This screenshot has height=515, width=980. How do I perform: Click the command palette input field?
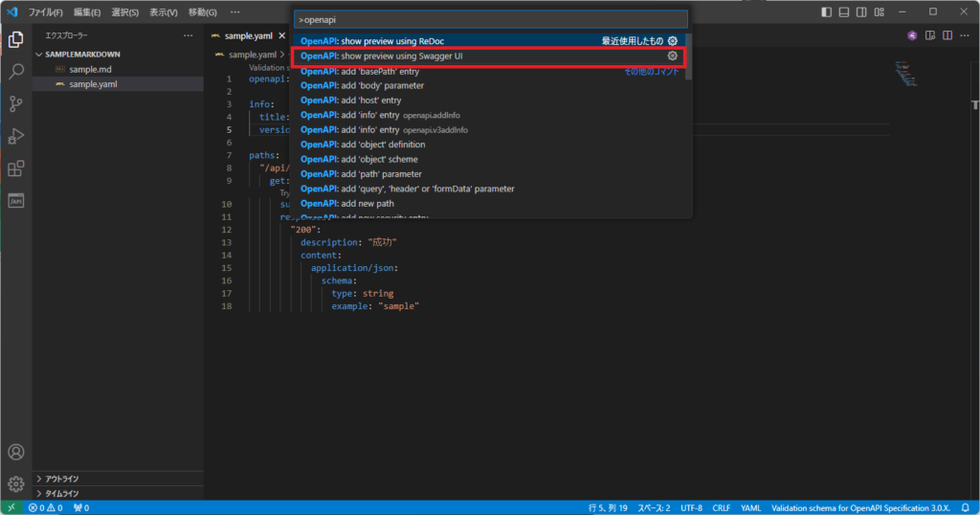[491, 19]
